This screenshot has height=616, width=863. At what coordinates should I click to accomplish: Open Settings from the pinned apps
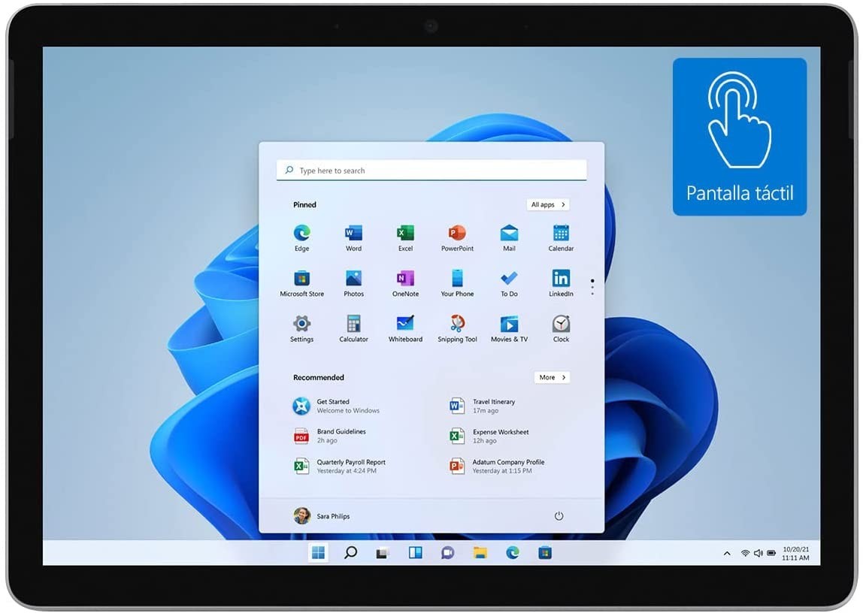pyautogui.click(x=301, y=329)
